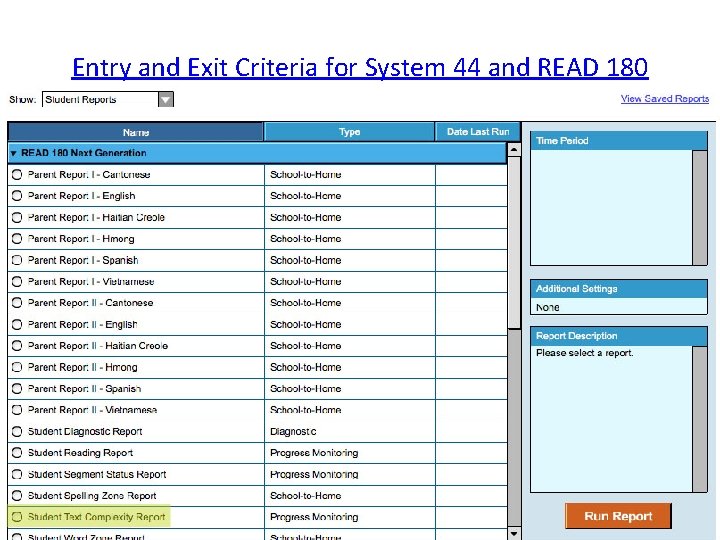Viewport: 720px width, 540px height.
Task: Select Parent Report I - Cantonese radio button
Action: tap(17, 174)
